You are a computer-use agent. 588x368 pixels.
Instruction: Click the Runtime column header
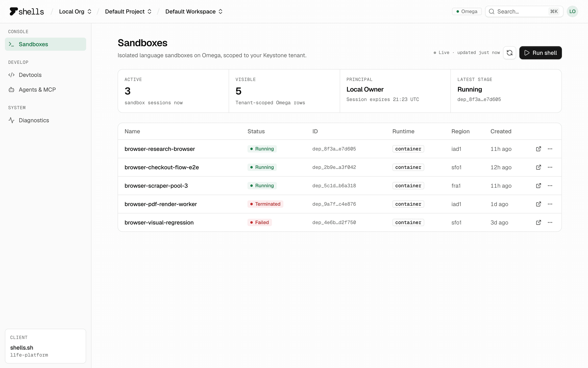point(403,131)
